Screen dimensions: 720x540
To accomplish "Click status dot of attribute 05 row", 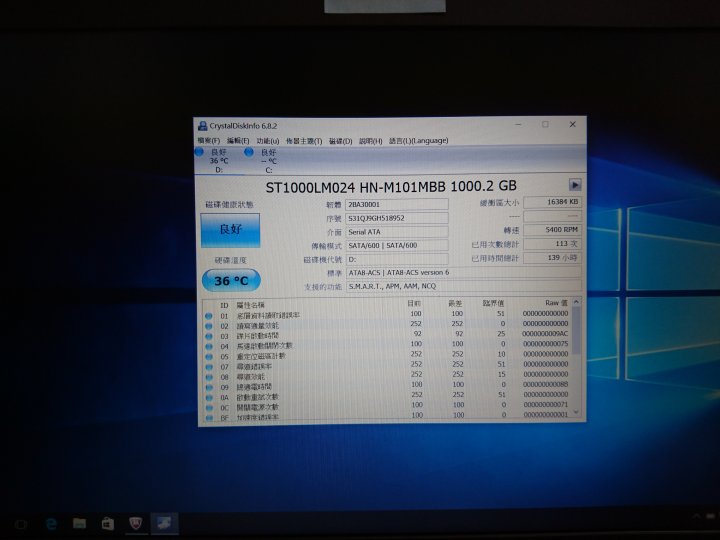I will pos(209,356).
